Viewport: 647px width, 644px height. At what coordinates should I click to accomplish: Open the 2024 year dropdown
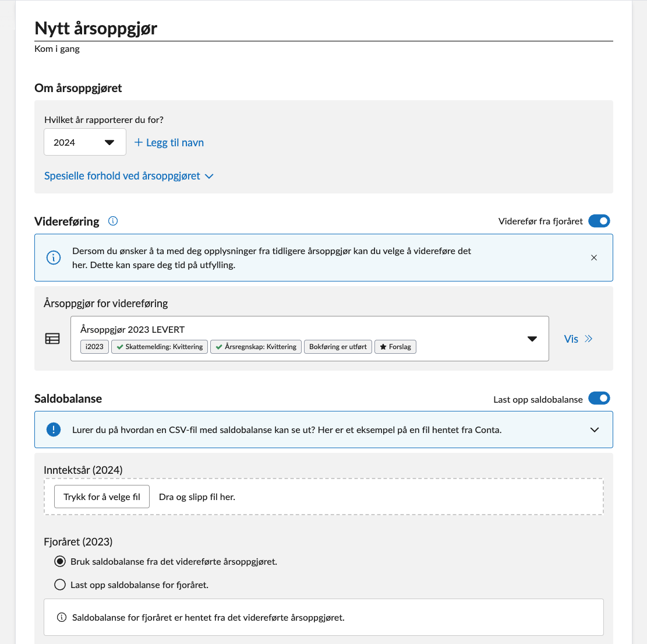pyautogui.click(x=85, y=142)
